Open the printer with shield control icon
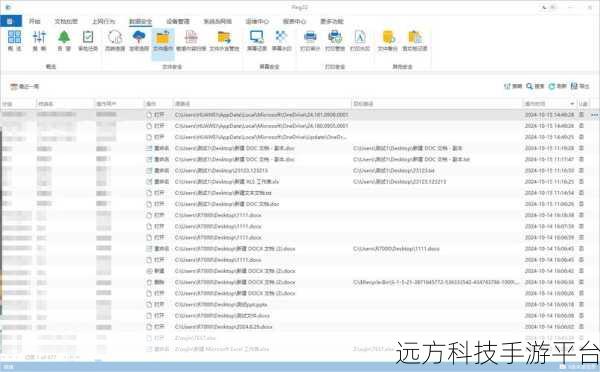Viewport: 600px width, 372px height. [335, 41]
